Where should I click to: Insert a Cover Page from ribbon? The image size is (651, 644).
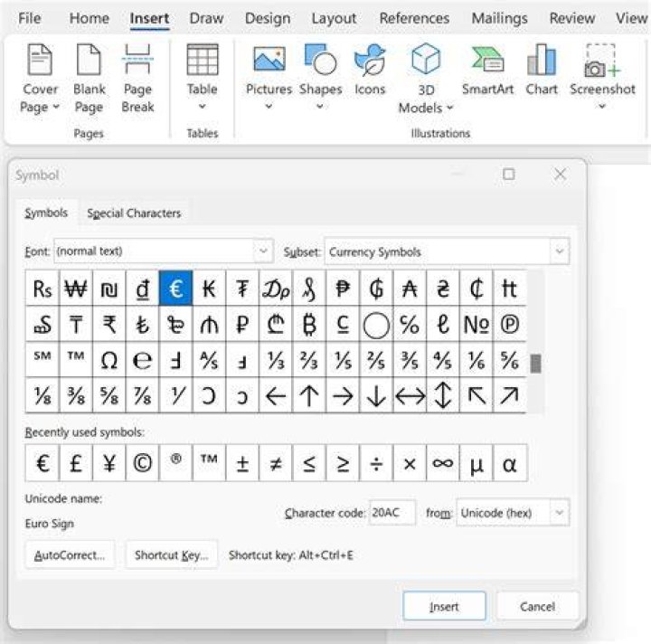[40, 79]
